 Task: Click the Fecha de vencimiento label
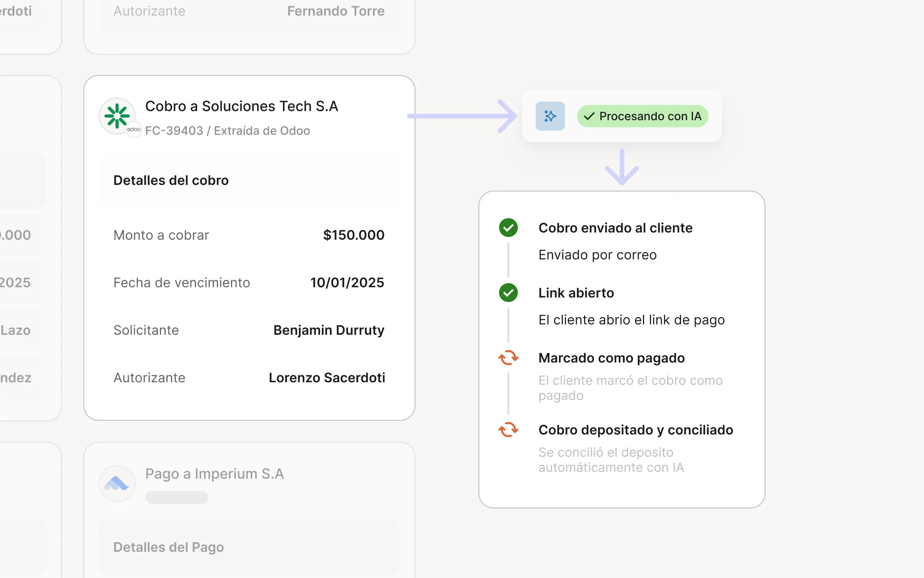coord(182,282)
